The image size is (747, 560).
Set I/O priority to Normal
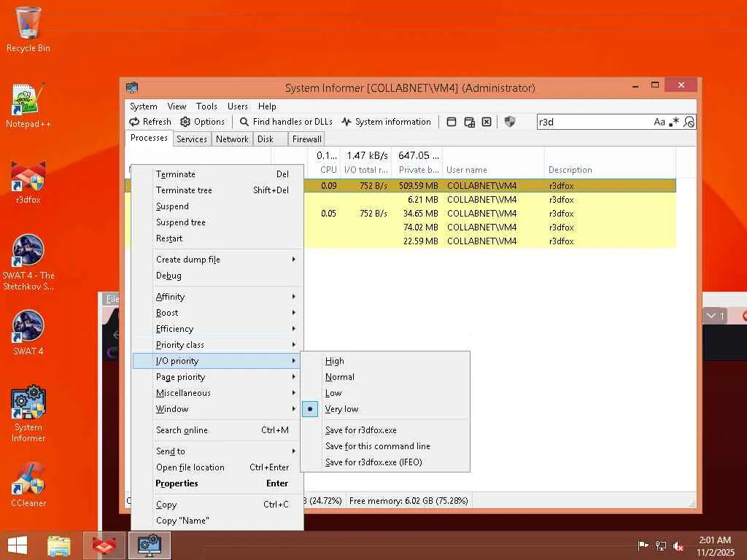point(385,377)
